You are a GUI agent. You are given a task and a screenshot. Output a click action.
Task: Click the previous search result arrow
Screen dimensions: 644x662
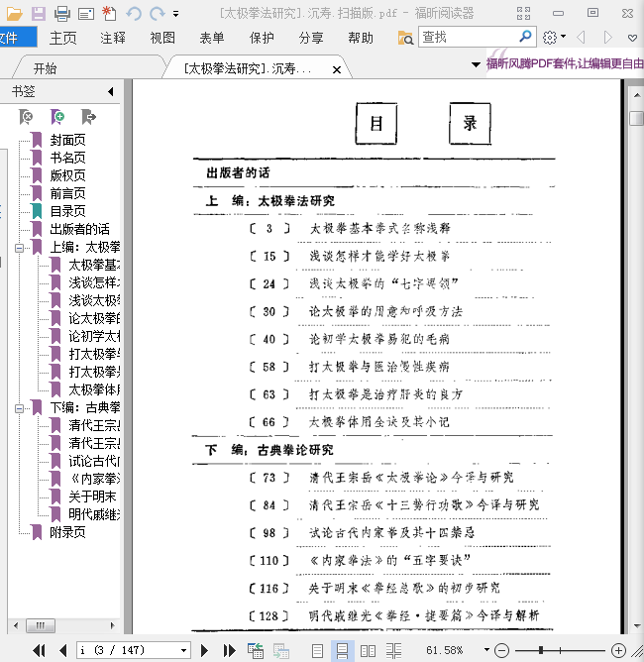(x=582, y=38)
